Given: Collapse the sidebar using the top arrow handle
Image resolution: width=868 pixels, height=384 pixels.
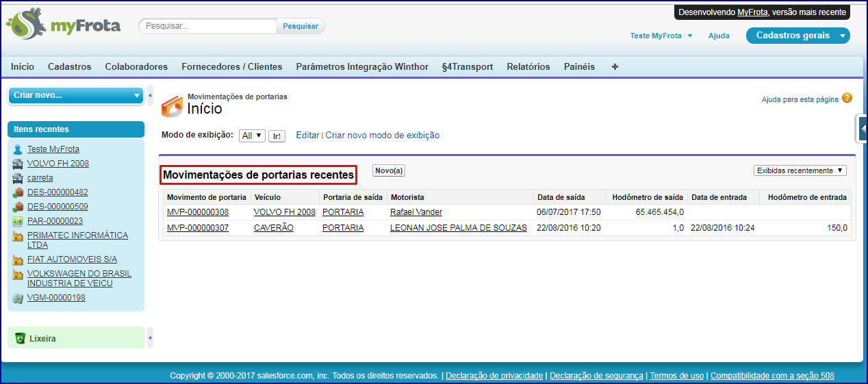Looking at the screenshot, I should pos(150,95).
